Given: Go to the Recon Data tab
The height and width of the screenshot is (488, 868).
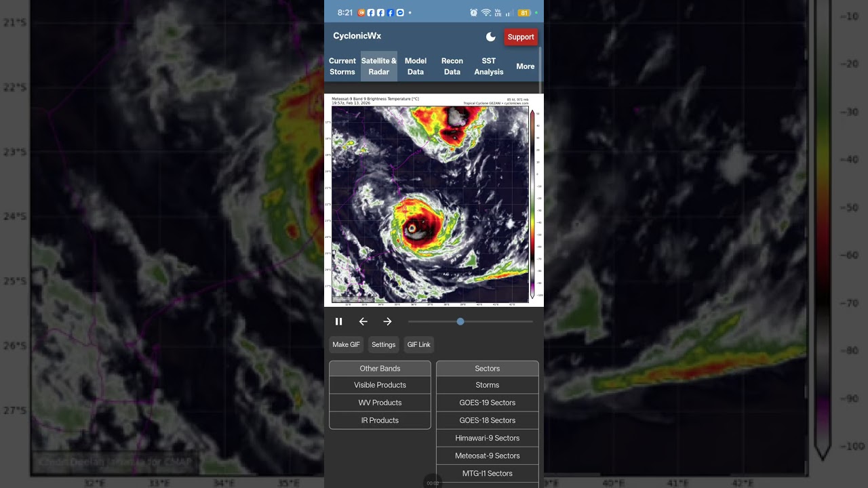Looking at the screenshot, I should pos(452,66).
